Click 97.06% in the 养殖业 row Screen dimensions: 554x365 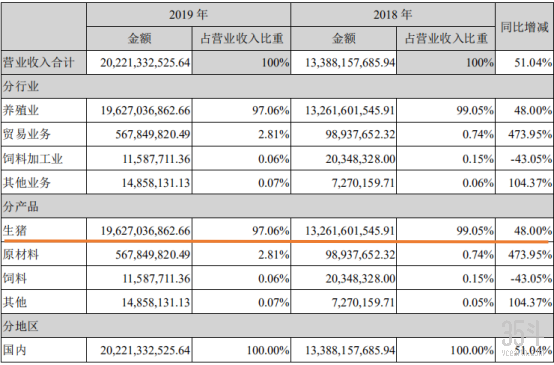pos(270,111)
